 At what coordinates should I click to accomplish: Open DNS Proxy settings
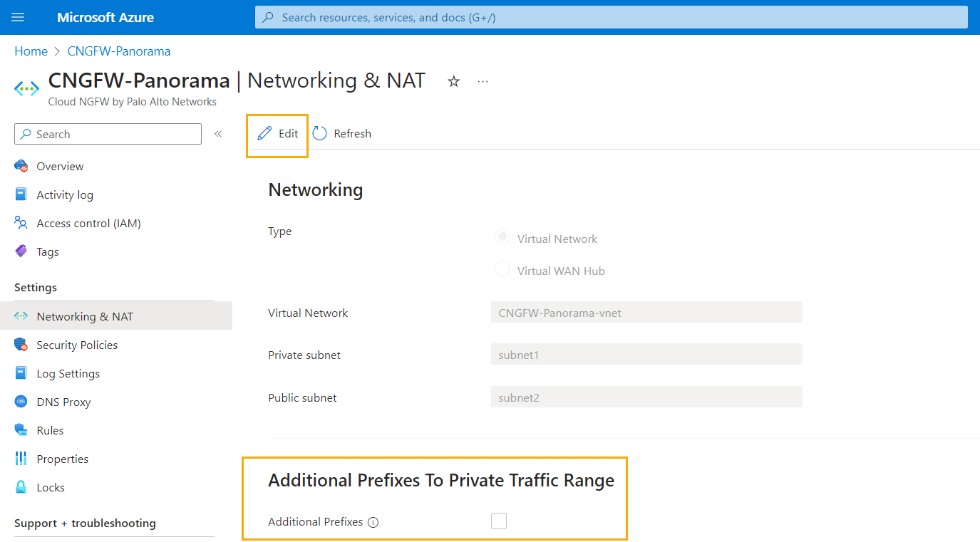pyautogui.click(x=63, y=402)
